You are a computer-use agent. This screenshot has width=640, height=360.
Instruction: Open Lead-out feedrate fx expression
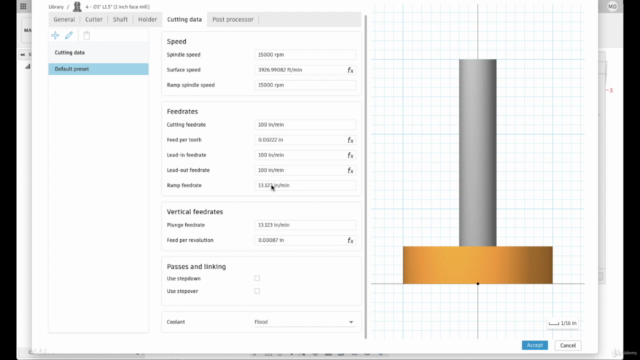coord(350,170)
